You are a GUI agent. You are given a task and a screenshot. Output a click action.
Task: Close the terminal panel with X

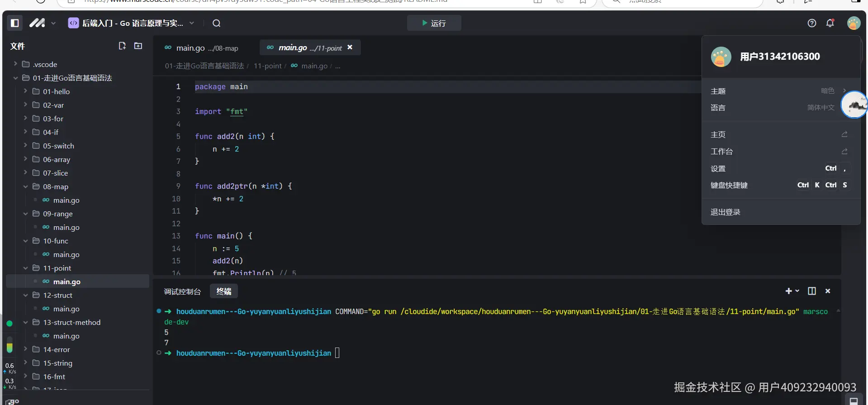point(828,291)
